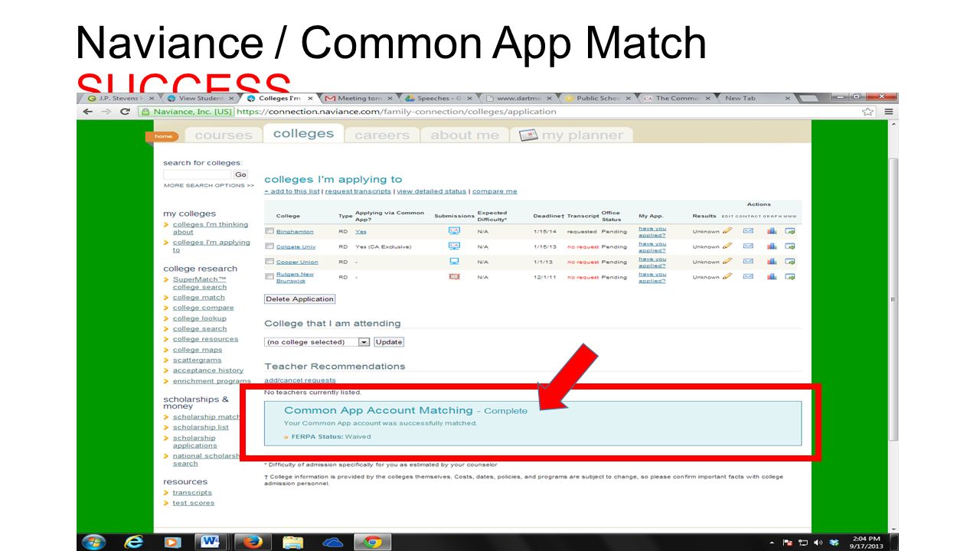Click the edit pencil icon for Colgate Univ
This screenshot has height=551, width=980.
point(727,246)
